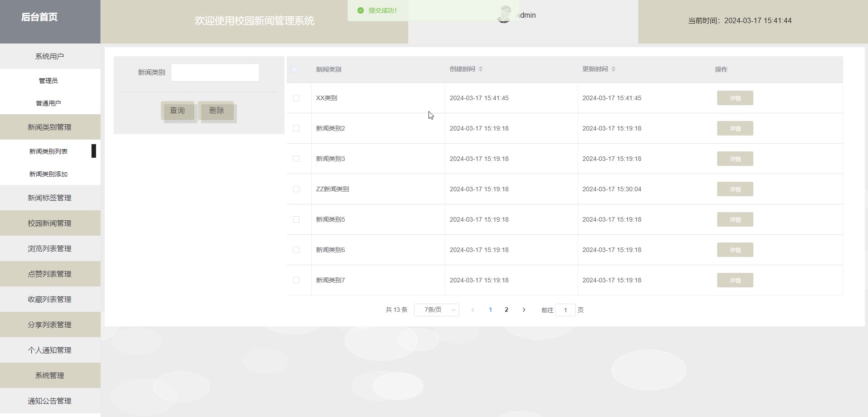Click update time 2024-03-17 15:30:04 cell
Image resolution: width=868 pixels, height=417 pixels.
pos(612,189)
